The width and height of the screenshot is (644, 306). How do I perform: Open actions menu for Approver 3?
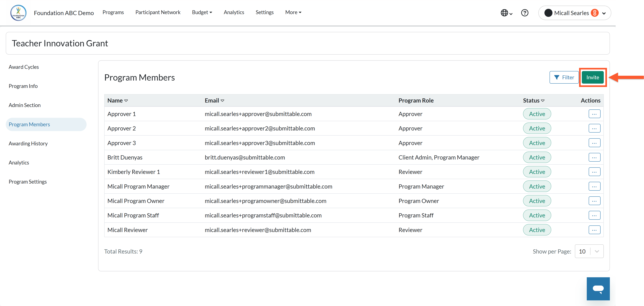tap(594, 143)
